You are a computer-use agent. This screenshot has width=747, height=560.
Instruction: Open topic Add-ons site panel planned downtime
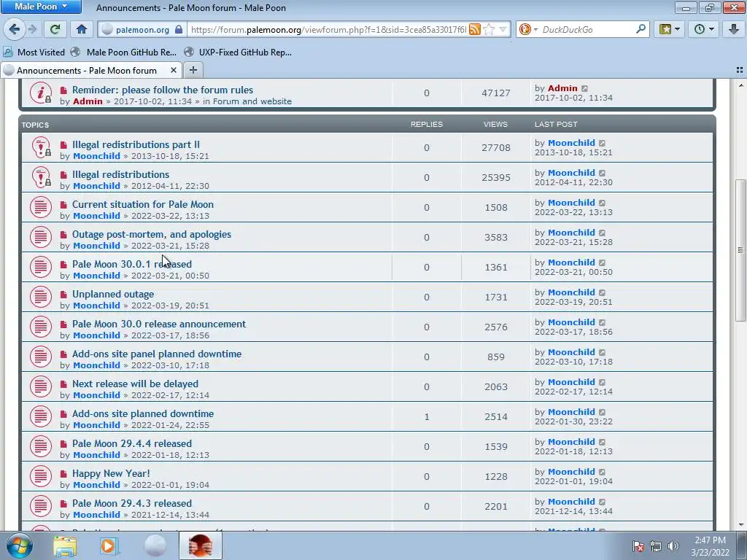pyautogui.click(x=157, y=354)
